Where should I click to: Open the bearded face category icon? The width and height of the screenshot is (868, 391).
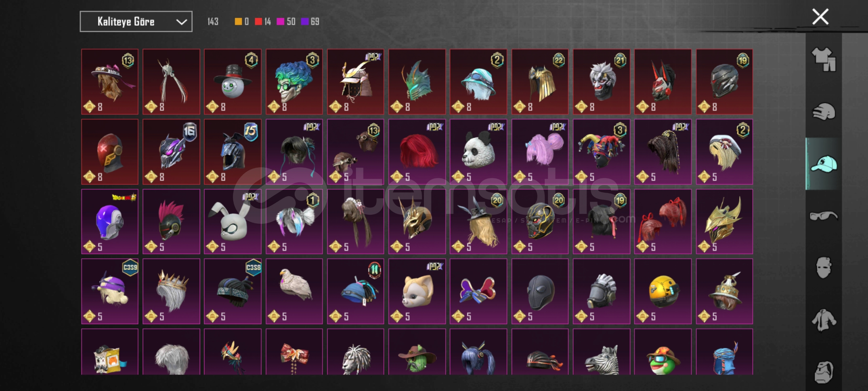coord(824,372)
